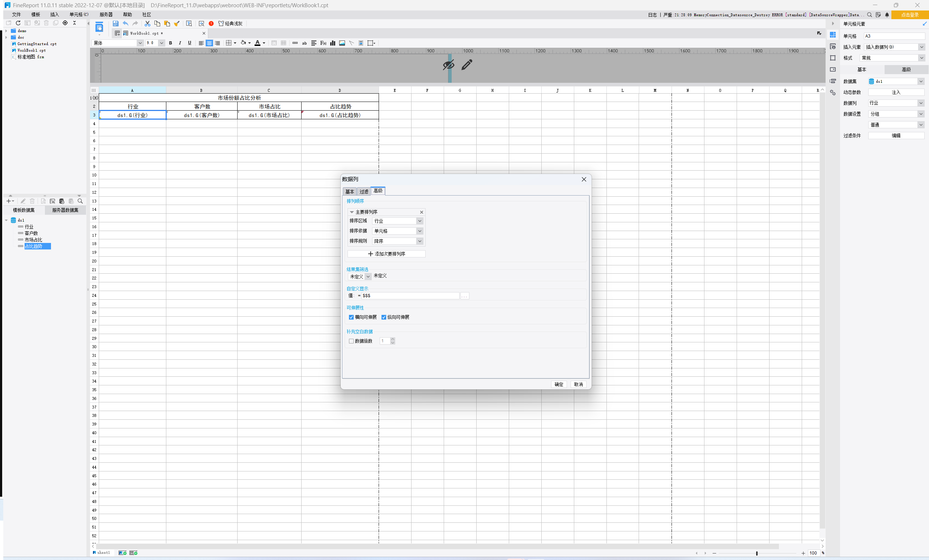Click the 确定 button
Screen dimensions: 929x560
click(558, 384)
